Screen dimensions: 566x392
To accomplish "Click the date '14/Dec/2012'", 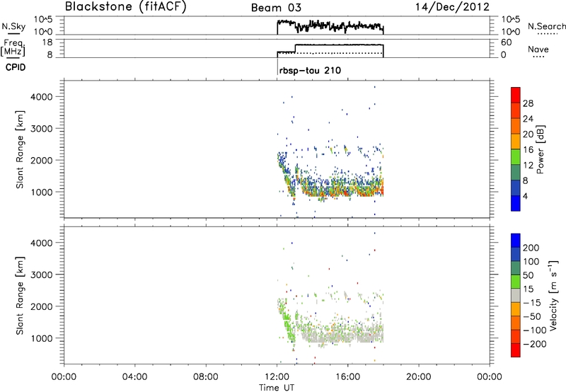I will point(452,7).
